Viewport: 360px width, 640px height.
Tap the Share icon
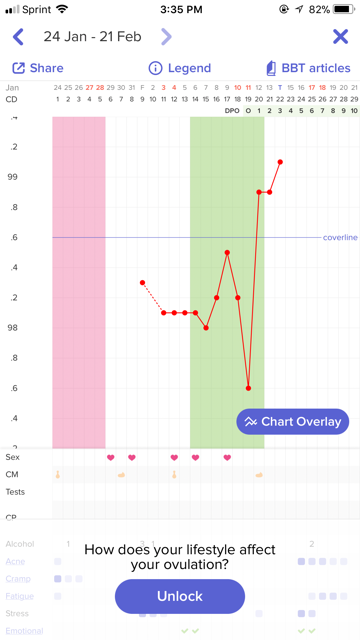click(x=18, y=68)
